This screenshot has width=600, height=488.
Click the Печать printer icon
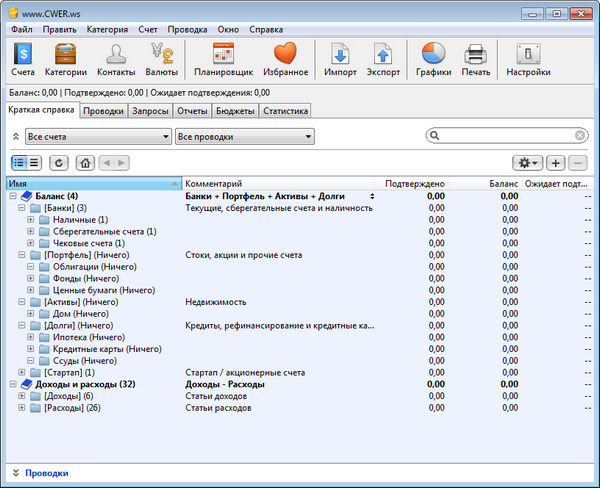476,58
